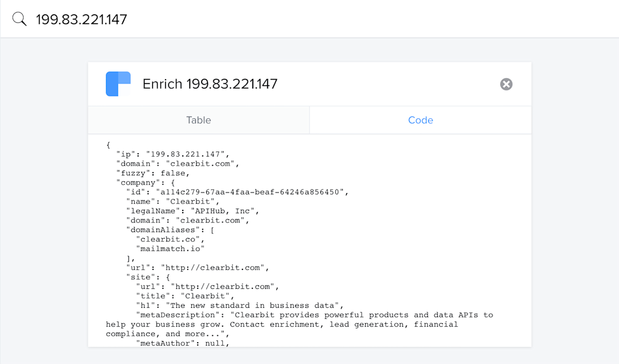The image size is (619, 364).
Task: Click the "domainAliases": [ line
Action: (x=170, y=230)
